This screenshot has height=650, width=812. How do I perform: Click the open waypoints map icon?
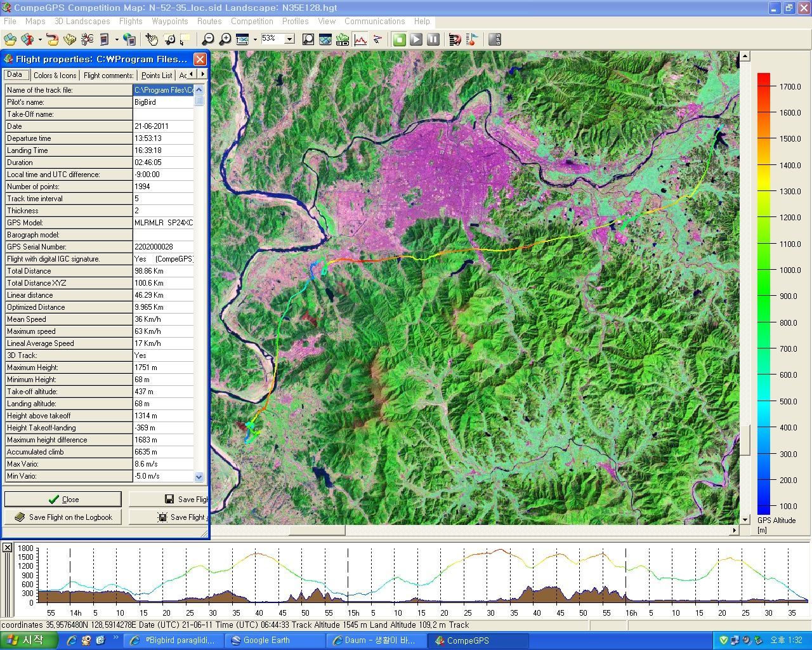(x=70, y=39)
